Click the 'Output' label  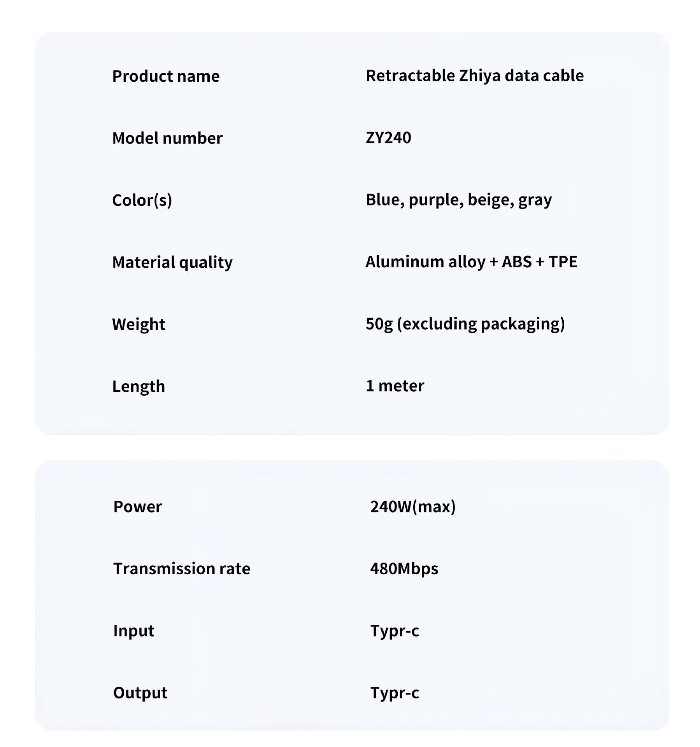[x=140, y=693]
